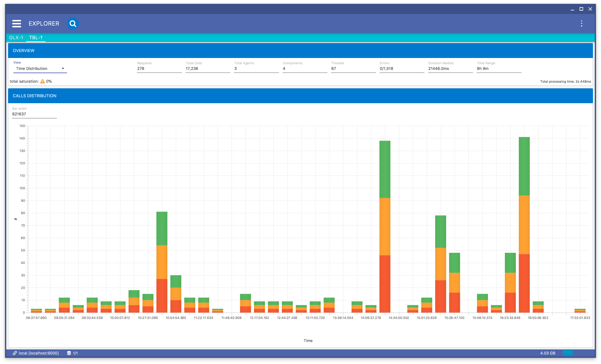
Task: Switch to the GLX-1 tab
Action: tap(16, 37)
